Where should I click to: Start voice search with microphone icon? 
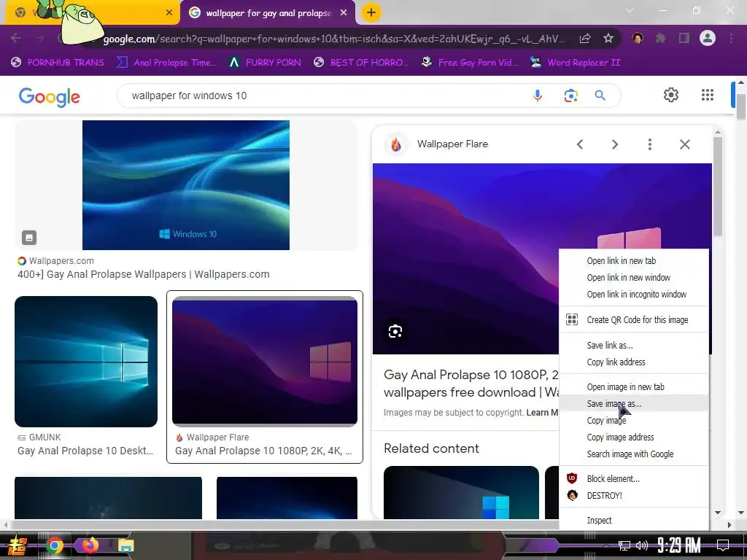(x=538, y=96)
